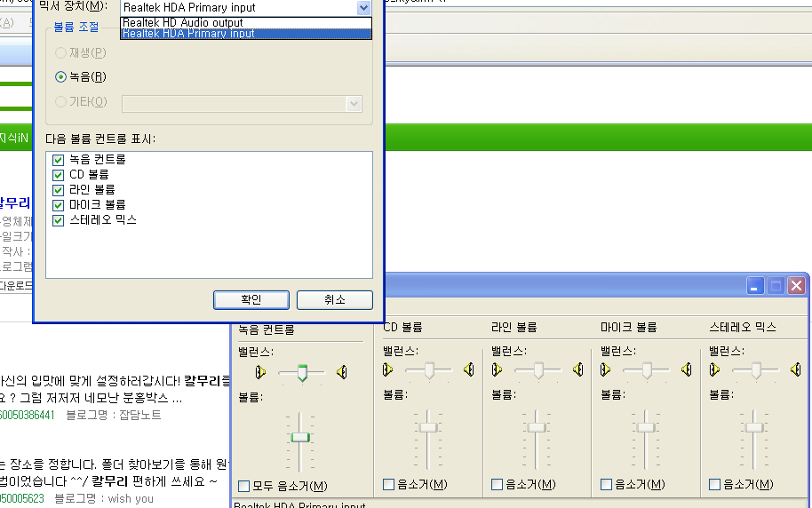Mute the 라인 볼륨 channel
Screen dimensions: 812x508
(498, 484)
